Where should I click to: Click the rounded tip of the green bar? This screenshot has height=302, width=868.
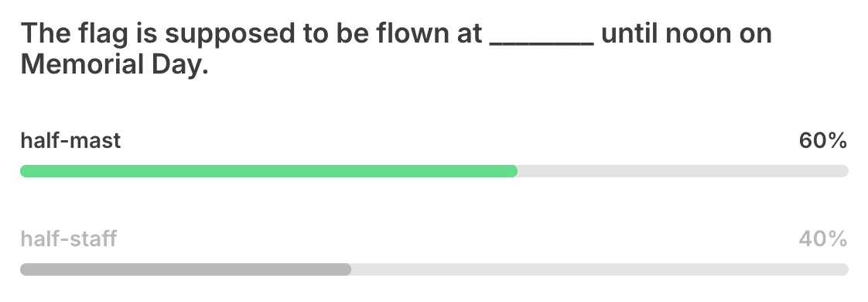coord(513,171)
